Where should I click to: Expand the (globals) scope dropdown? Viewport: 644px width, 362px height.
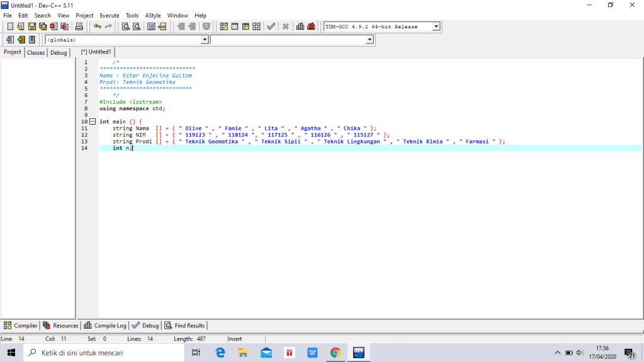point(205,40)
